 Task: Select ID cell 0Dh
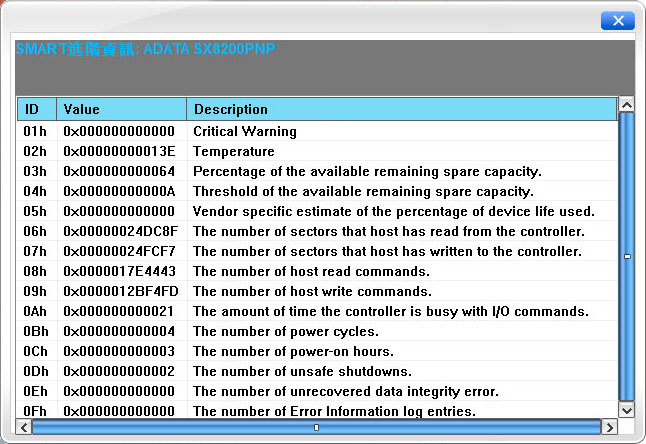point(35,371)
